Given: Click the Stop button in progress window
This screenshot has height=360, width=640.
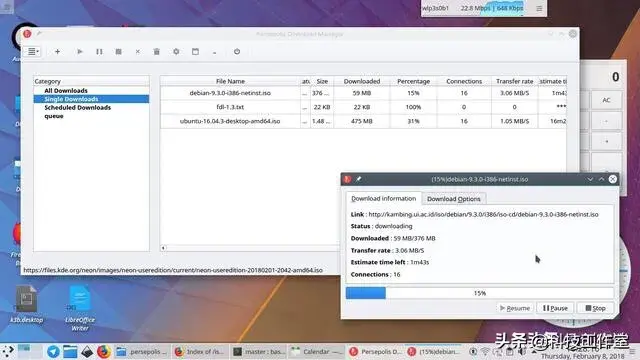Looking at the screenshot, I should (595, 308).
